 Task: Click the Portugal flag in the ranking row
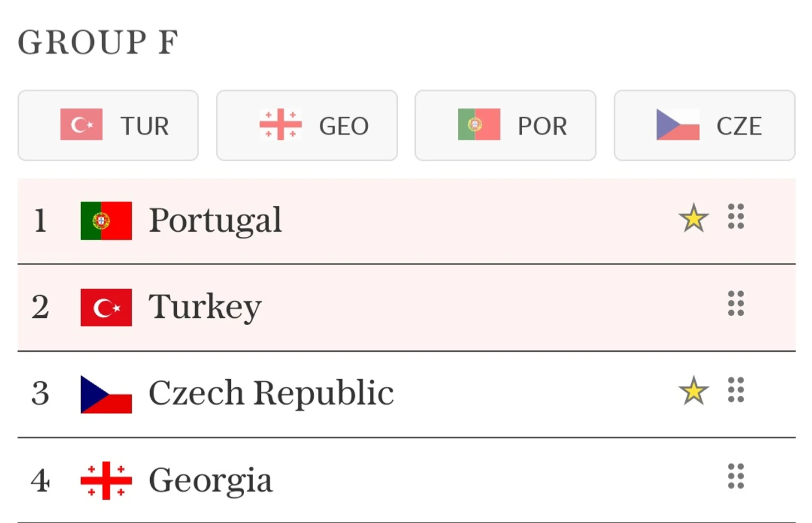[x=106, y=221]
